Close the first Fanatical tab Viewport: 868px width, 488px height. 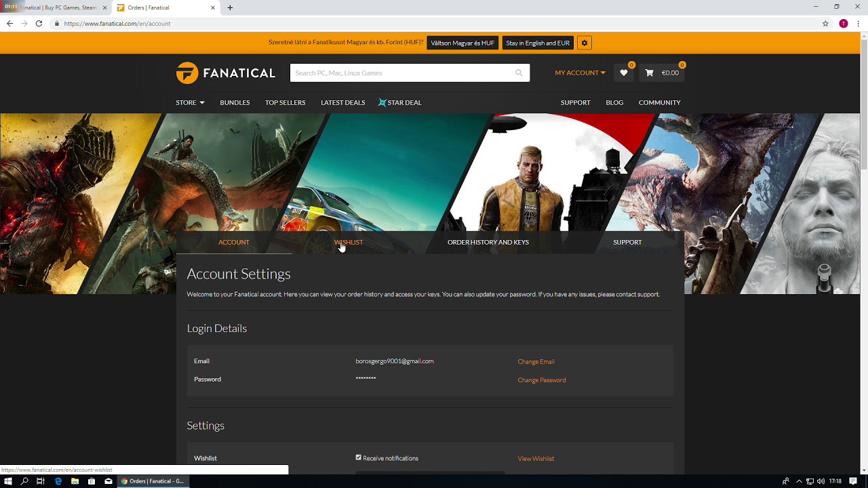(105, 7)
